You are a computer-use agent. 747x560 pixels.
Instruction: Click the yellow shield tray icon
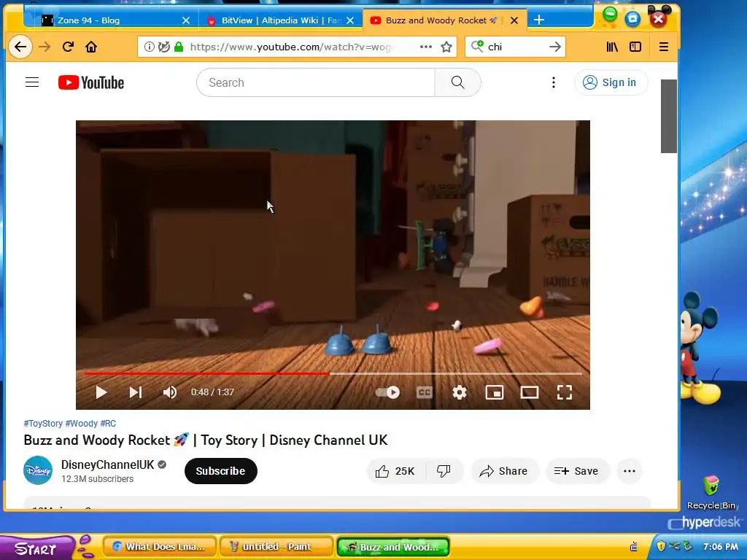[661, 545]
